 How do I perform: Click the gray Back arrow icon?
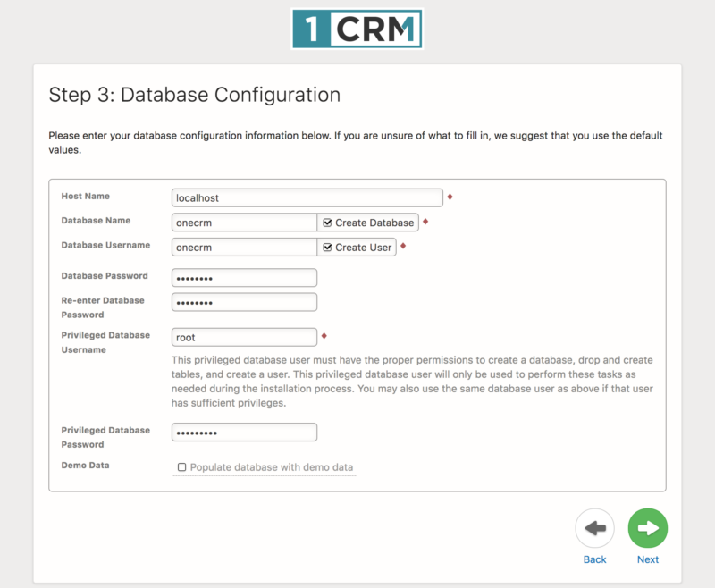tap(594, 528)
